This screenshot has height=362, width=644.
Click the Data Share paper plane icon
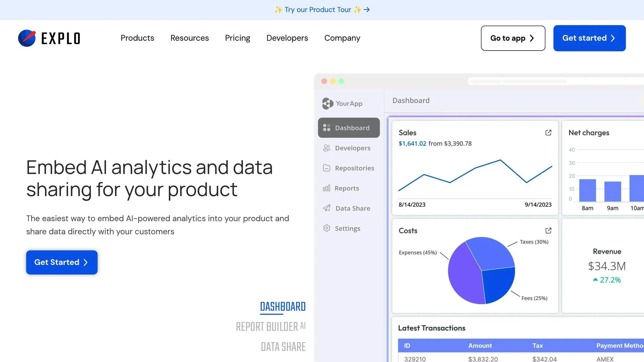(327, 208)
